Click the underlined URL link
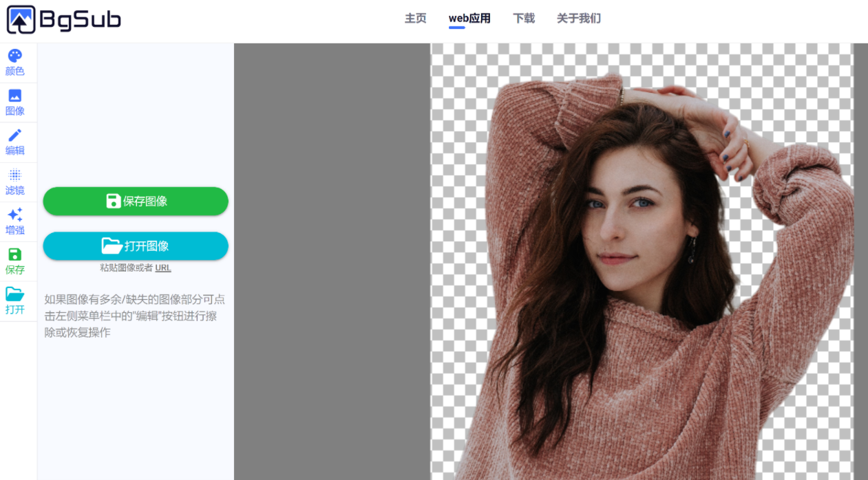The height and width of the screenshot is (480, 868). (x=163, y=268)
